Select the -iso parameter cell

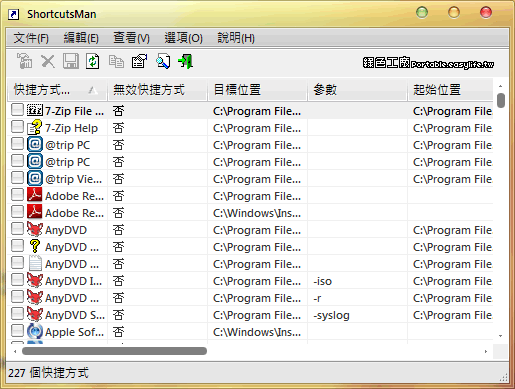pos(322,281)
